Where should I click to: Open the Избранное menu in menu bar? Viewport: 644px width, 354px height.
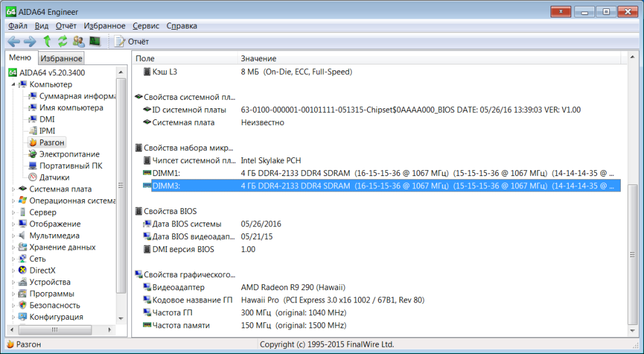coord(105,26)
